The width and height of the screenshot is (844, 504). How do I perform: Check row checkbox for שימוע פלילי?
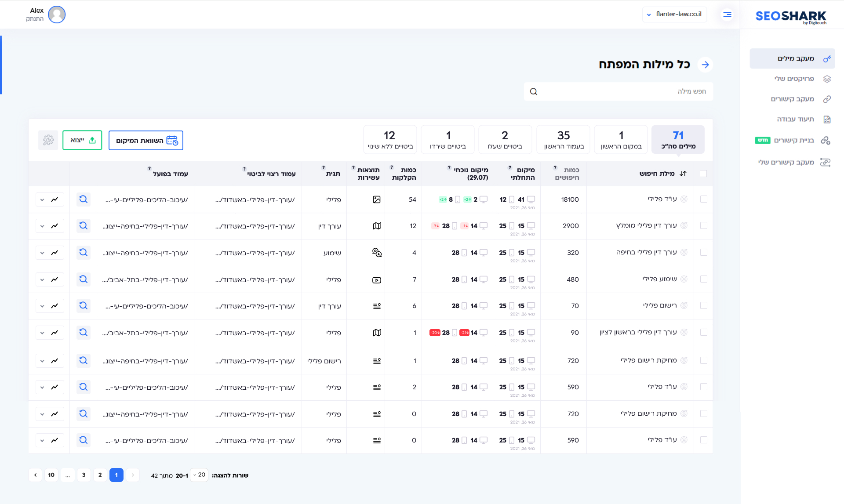pyautogui.click(x=703, y=279)
